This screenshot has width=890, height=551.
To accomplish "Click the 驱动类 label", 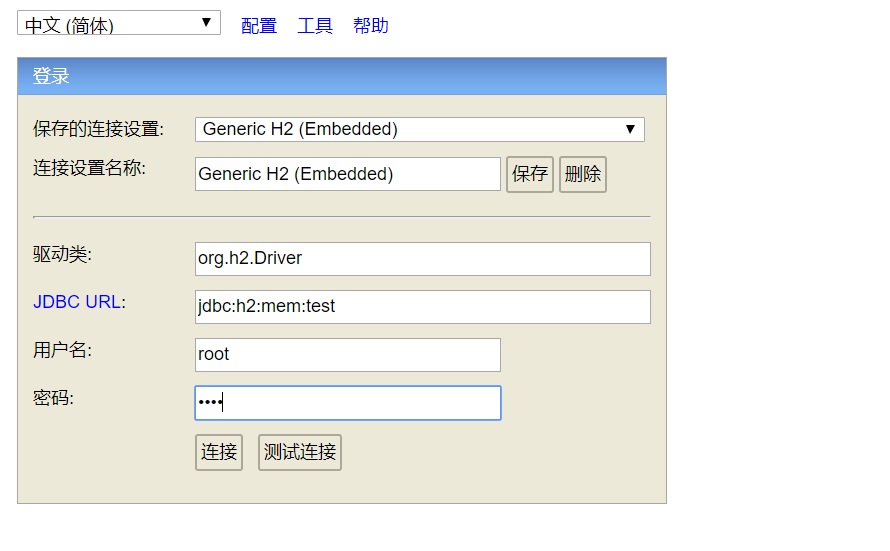I will pos(62,254).
